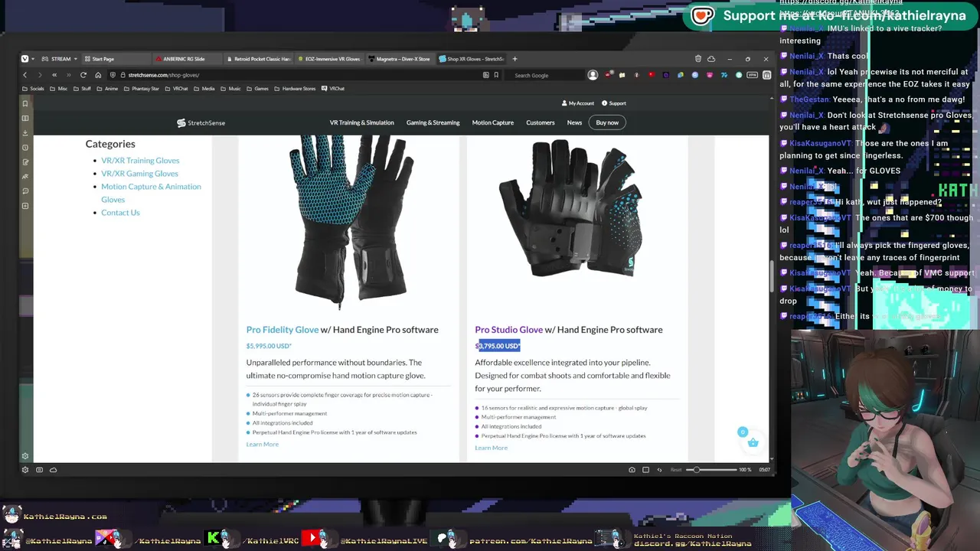The height and width of the screenshot is (551, 980).
Task: Open sync status cloud in status bar
Action: pos(53,470)
